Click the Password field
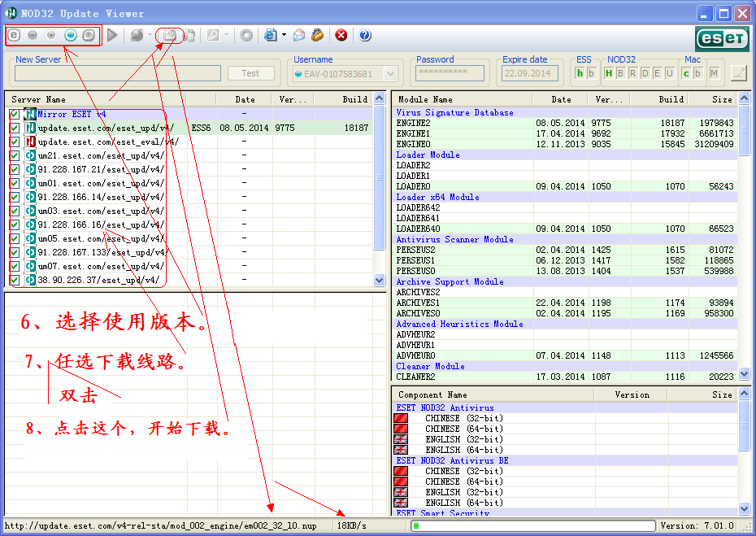756x536 pixels. [x=450, y=73]
